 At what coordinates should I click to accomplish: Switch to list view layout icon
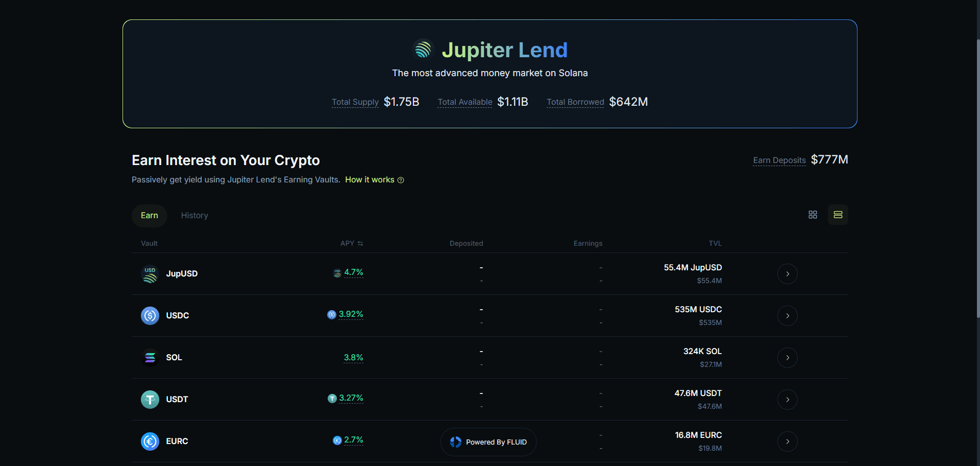tap(838, 215)
